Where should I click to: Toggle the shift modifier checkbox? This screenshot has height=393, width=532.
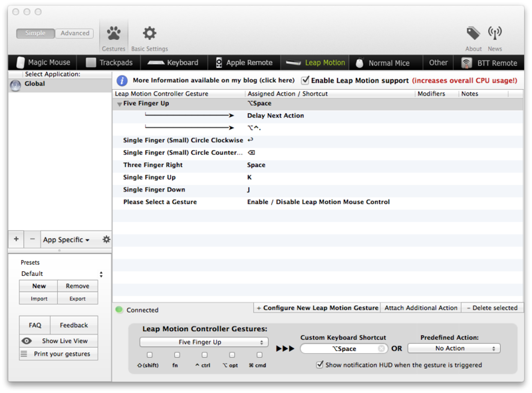(x=150, y=354)
